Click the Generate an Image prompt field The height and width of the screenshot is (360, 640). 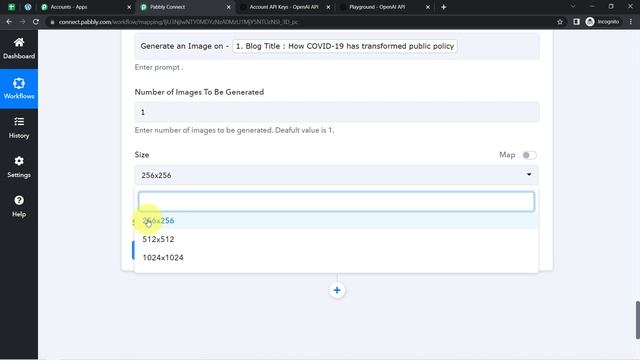(337, 47)
